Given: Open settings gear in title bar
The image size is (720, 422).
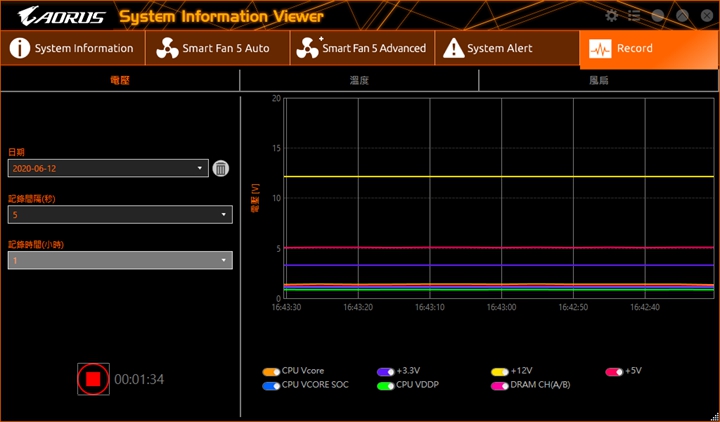Looking at the screenshot, I should [x=611, y=16].
